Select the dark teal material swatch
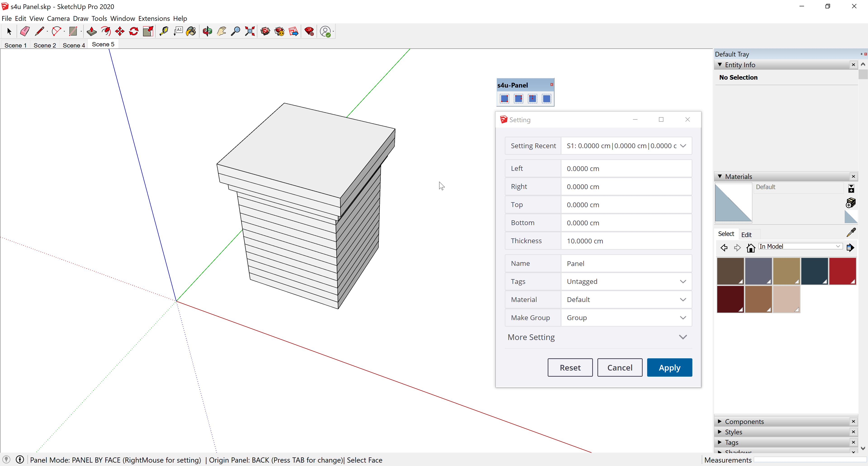The image size is (868, 466). point(814,271)
